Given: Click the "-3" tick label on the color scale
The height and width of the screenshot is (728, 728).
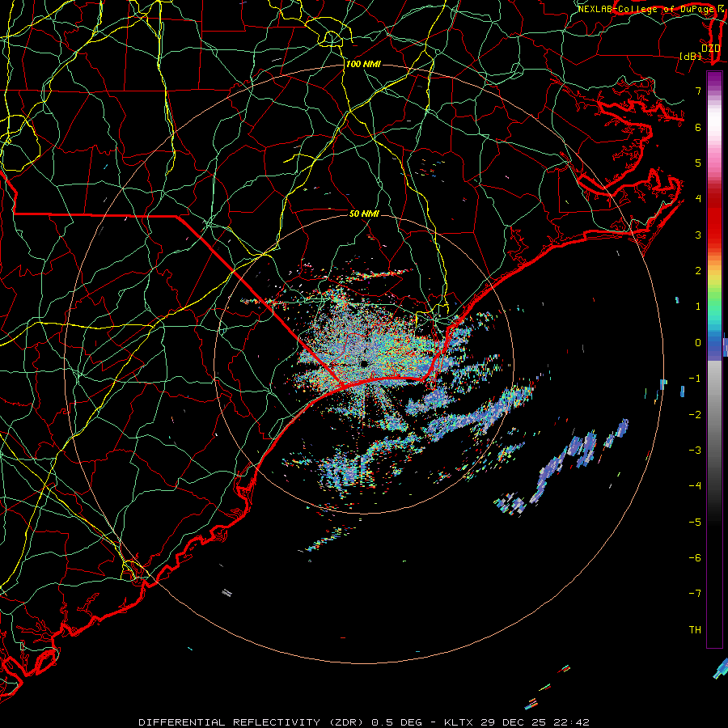Looking at the screenshot, I should (695, 451).
